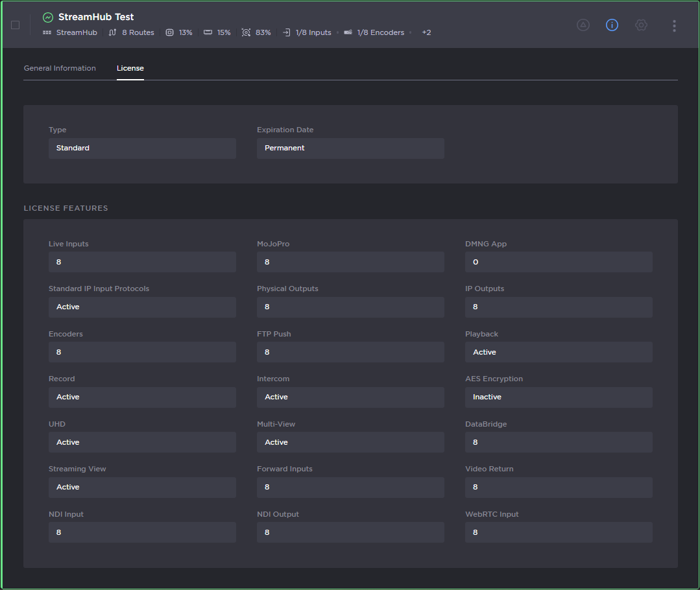Select the checkbox at top-left of header
Screen dimensions: 700x590
[15, 25]
